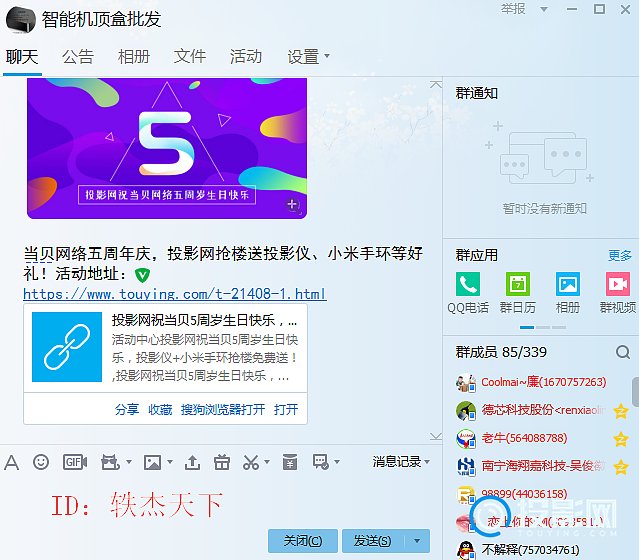Click the chat scroll-down arrow
Image resolution: width=639 pixels, height=560 pixels.
coord(436,437)
